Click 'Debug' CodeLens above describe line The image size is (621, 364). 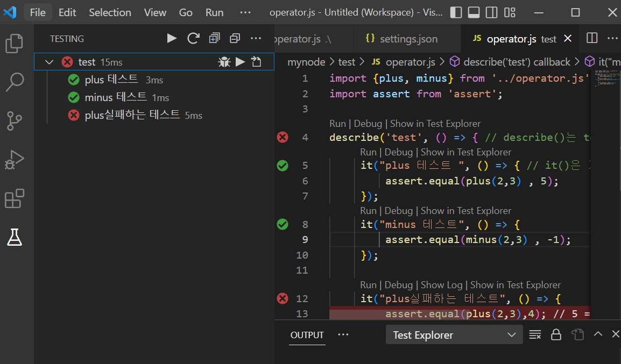pos(368,124)
